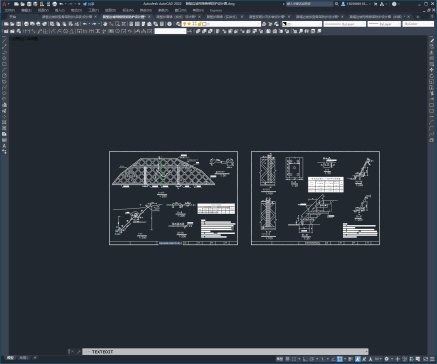This screenshot has width=437, height=364.
Task: Select the Erase tool in Modify toolbar
Action: [x=432, y=41]
